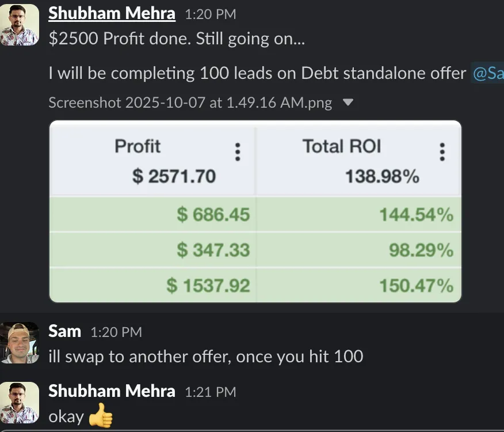Open the Total ROI column three-dot menu
504x432 pixels.
coord(442,152)
